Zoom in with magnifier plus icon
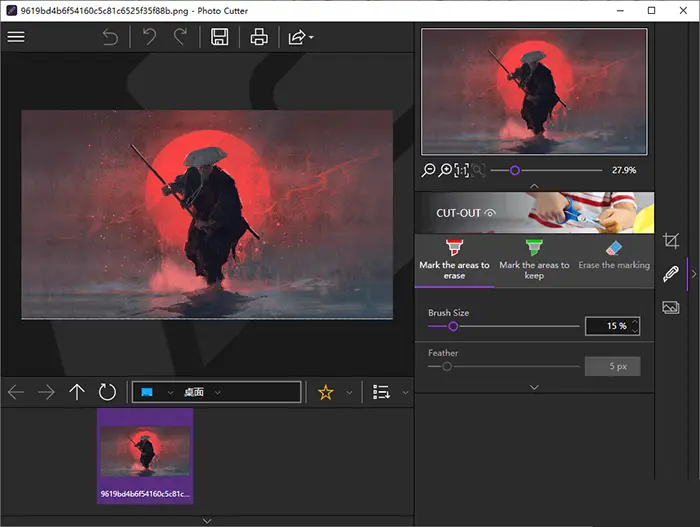The width and height of the screenshot is (700, 527). click(445, 170)
